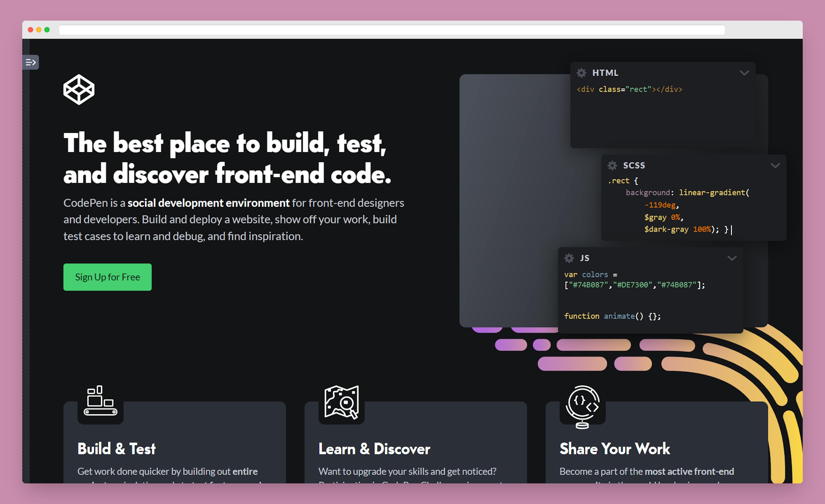Click the div class rect code line
This screenshot has width=825, height=504.
tap(629, 89)
